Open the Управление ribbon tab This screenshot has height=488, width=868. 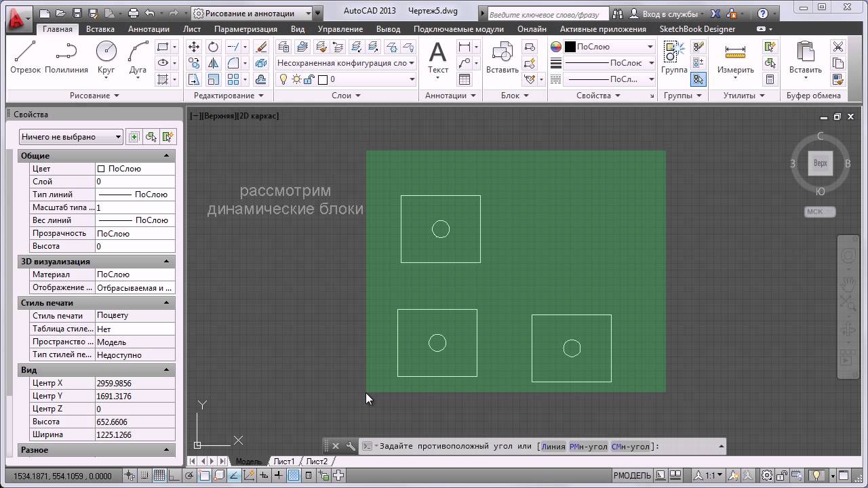click(x=340, y=29)
